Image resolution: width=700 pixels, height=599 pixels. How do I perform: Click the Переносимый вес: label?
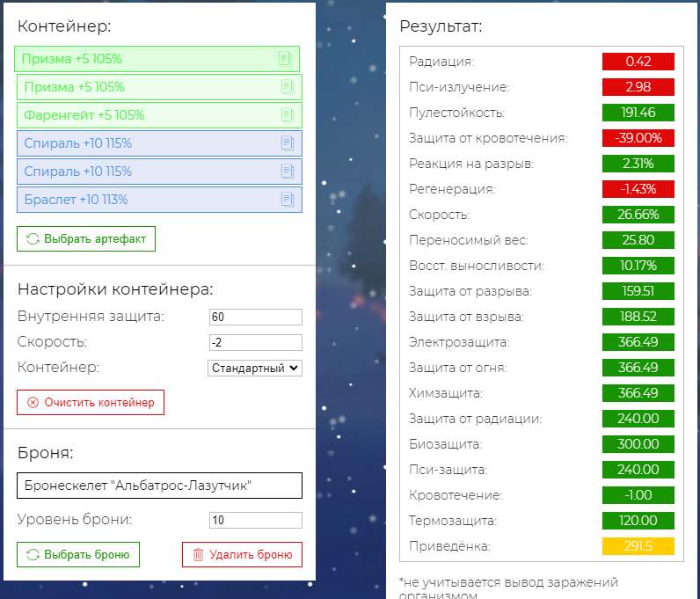click(x=469, y=240)
